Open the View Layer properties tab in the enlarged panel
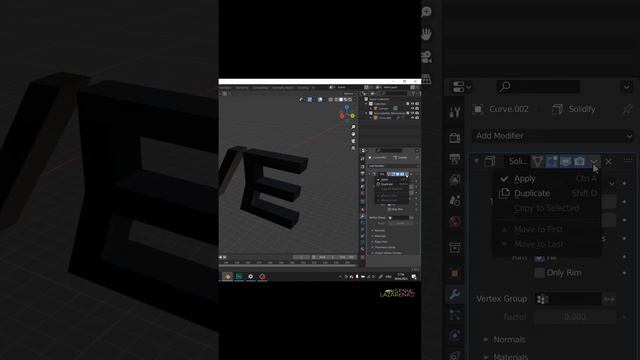 coord(455,179)
